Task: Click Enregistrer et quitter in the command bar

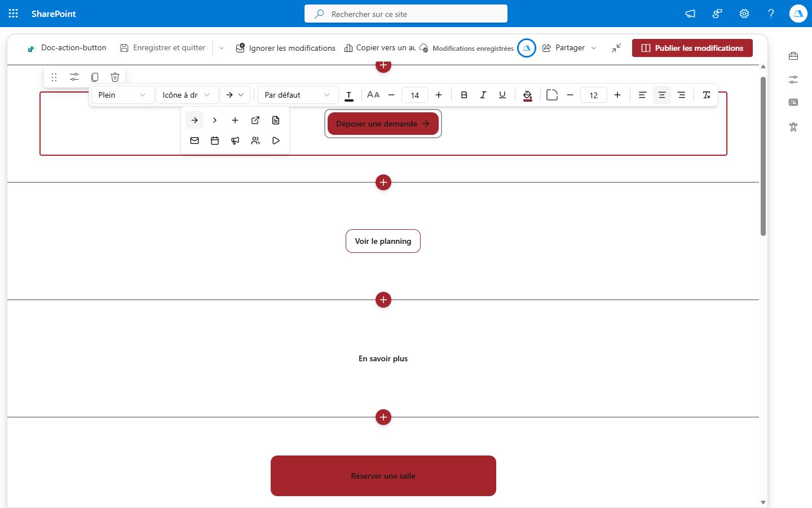Action: tap(162, 48)
